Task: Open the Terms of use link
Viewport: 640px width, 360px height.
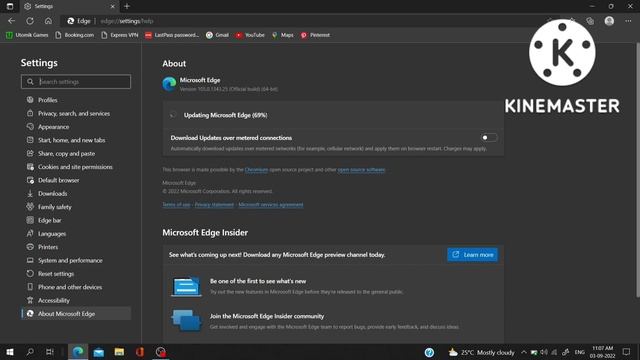Action: 176,204
